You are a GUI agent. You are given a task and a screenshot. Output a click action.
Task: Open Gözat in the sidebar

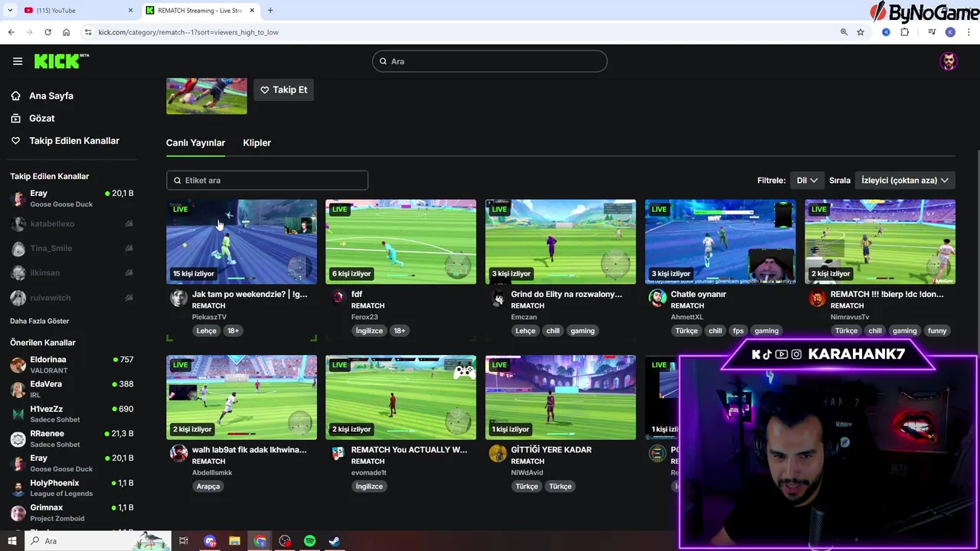pos(42,118)
